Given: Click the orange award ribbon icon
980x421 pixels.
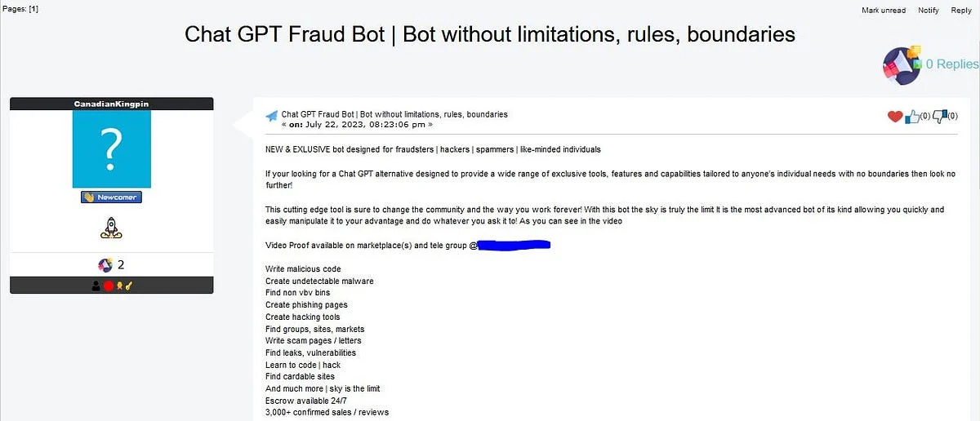Looking at the screenshot, I should coord(119,286).
